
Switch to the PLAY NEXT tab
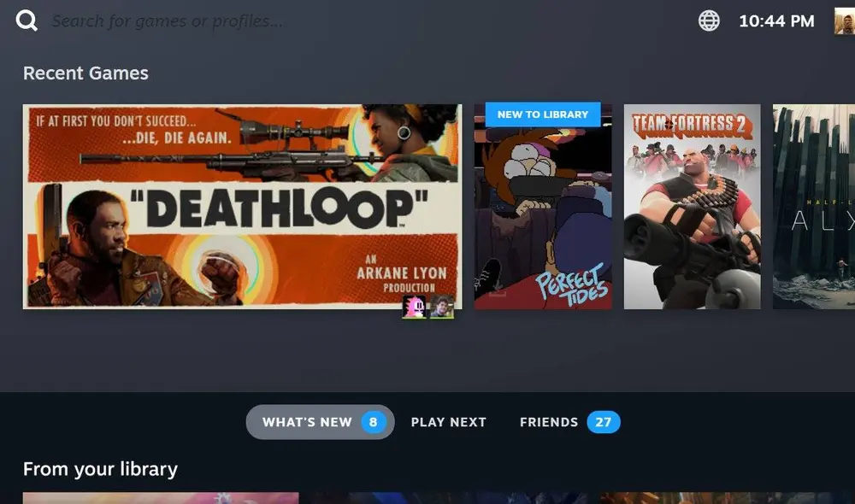click(x=448, y=421)
